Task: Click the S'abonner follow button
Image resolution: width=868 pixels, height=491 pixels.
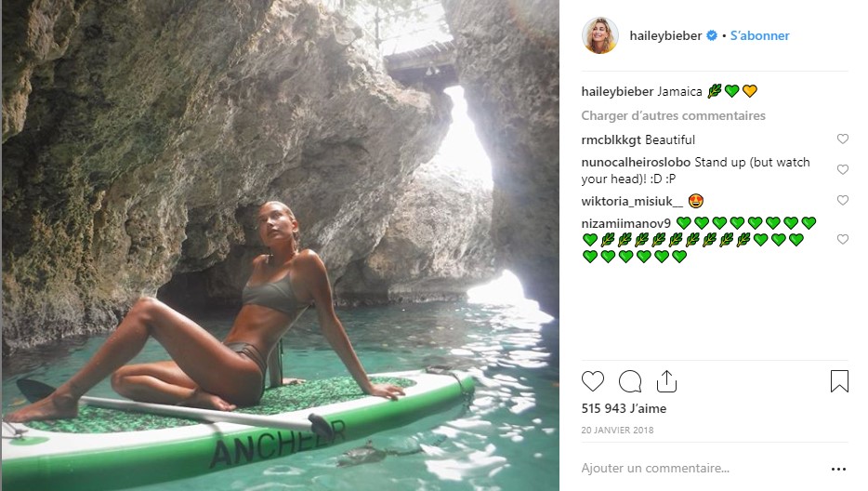Action: 759,36
